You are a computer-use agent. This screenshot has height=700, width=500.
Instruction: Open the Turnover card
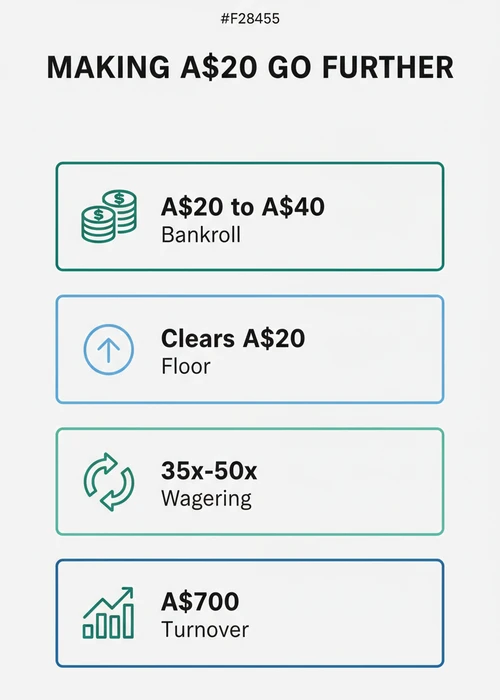[250, 613]
